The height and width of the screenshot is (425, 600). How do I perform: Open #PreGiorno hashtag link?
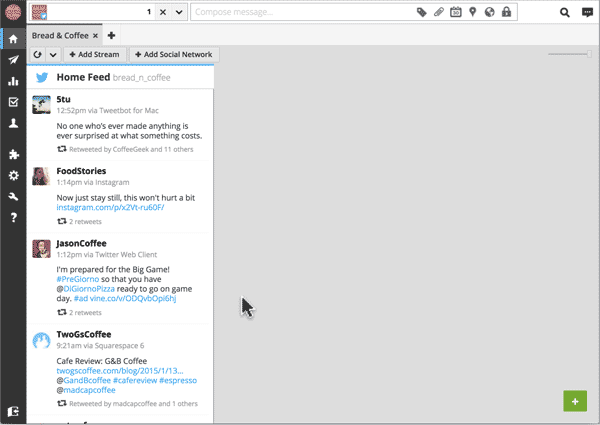tap(78, 279)
